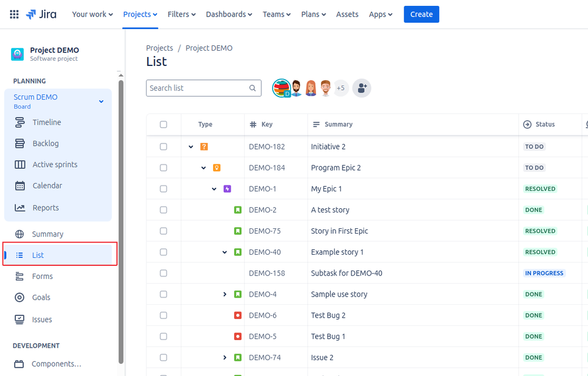Click the sidebar vertical scrollbar
This screenshot has height=376, width=588.
(121, 221)
